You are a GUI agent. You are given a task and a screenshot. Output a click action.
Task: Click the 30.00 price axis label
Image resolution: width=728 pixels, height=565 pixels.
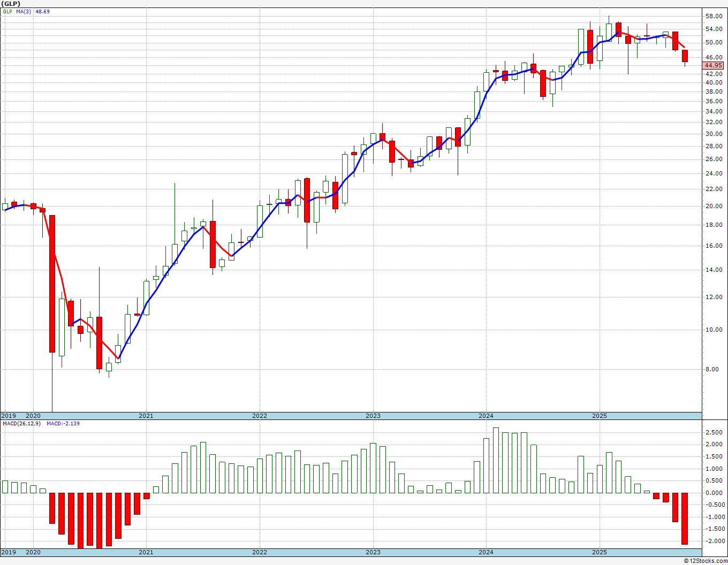[x=714, y=134]
